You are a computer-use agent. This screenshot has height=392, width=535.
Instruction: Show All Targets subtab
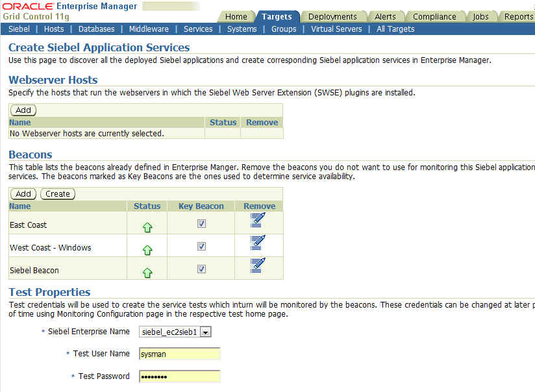(x=395, y=29)
